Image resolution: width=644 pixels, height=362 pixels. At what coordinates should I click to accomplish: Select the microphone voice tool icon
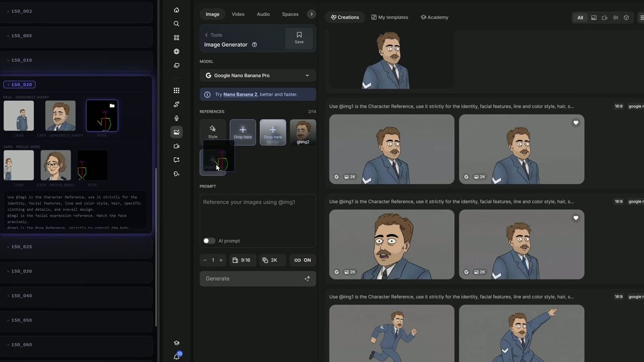click(x=176, y=118)
